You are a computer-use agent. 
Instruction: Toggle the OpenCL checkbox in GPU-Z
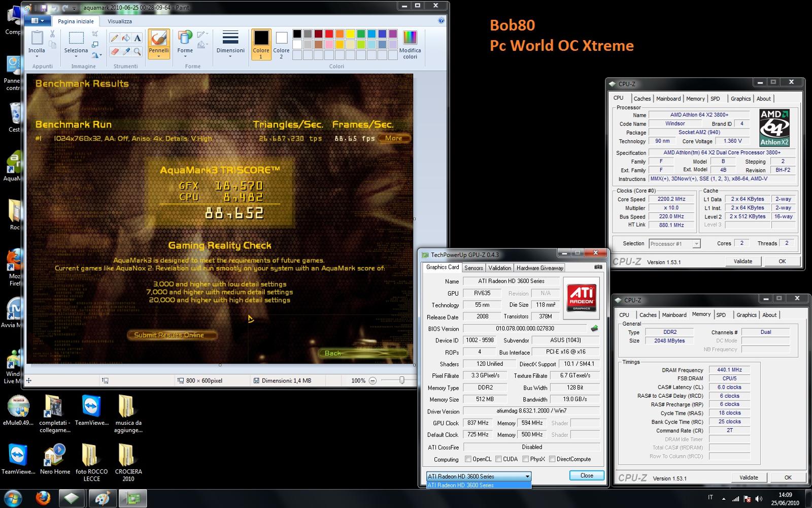[x=468, y=459]
